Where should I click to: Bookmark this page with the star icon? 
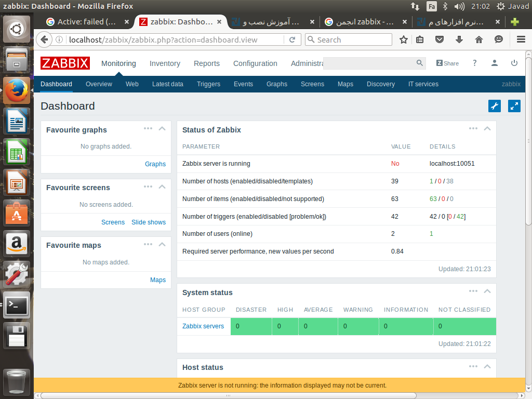click(x=404, y=39)
